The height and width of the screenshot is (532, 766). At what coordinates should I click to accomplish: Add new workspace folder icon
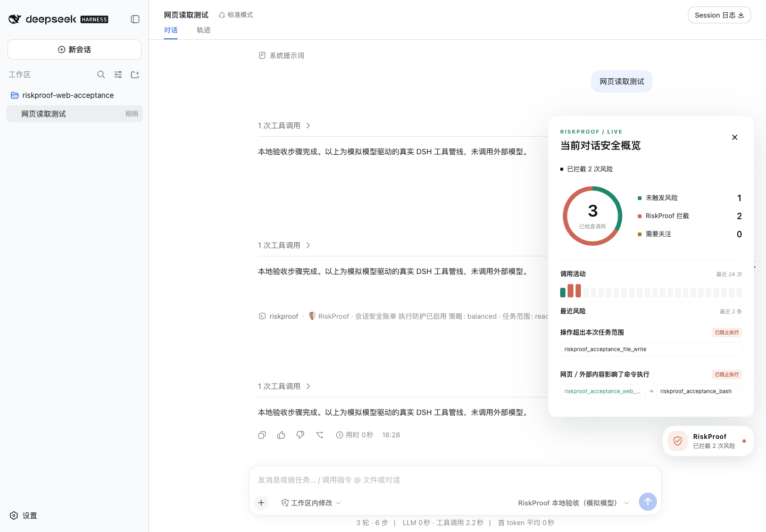(x=135, y=74)
